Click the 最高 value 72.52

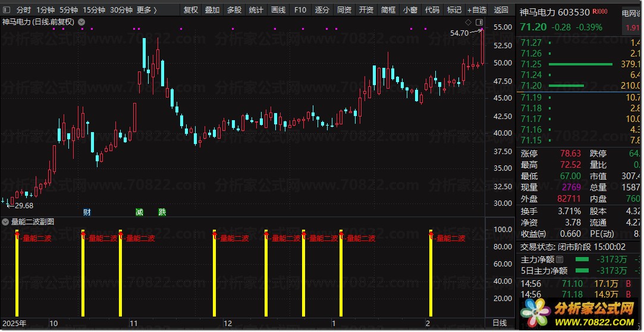pos(570,165)
